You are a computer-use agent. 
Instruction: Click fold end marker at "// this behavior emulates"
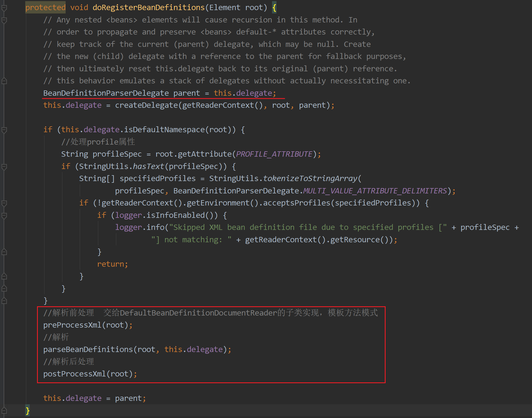pyautogui.click(x=4, y=81)
